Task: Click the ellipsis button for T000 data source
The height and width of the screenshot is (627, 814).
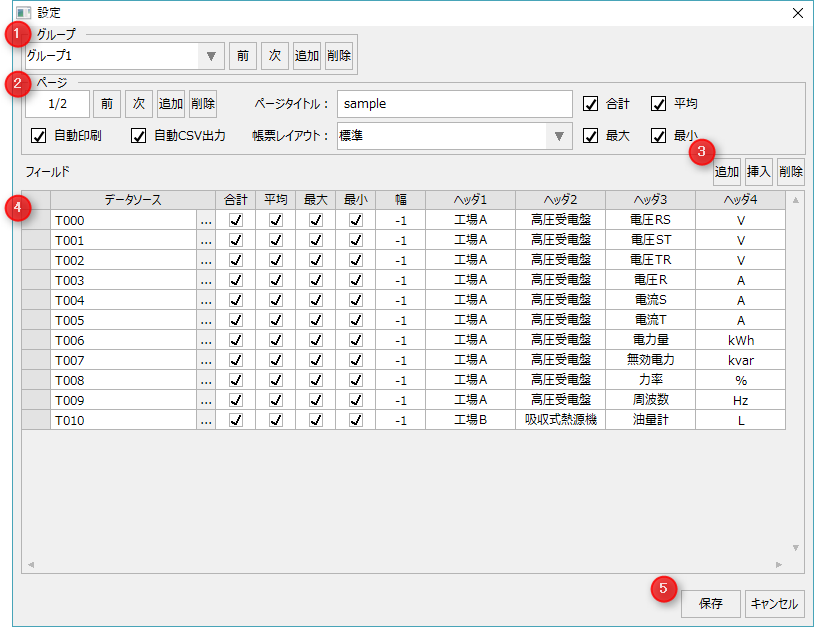Action: 206,221
